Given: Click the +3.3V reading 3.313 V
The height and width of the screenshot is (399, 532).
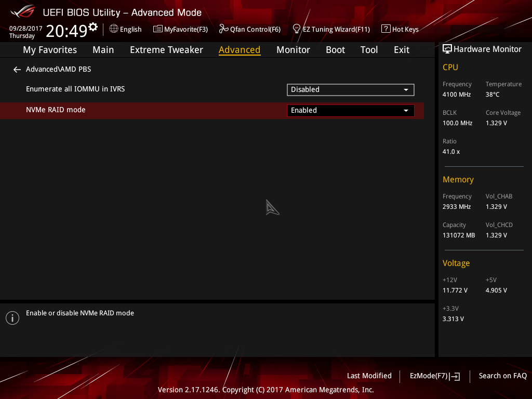Looking at the screenshot, I should tap(453, 319).
